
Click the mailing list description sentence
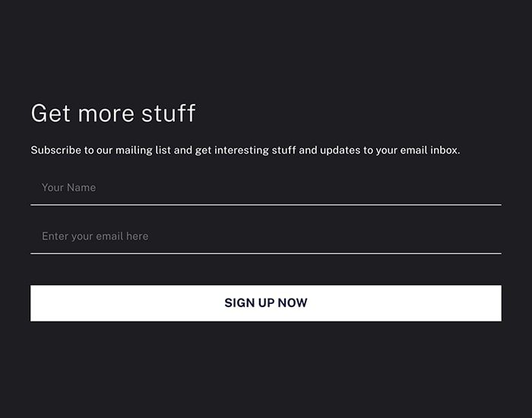(245, 150)
